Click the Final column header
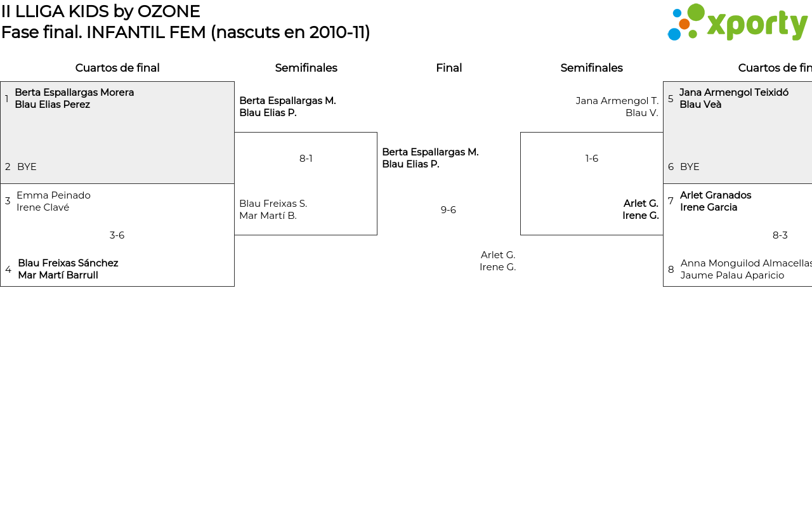 pyautogui.click(x=449, y=68)
